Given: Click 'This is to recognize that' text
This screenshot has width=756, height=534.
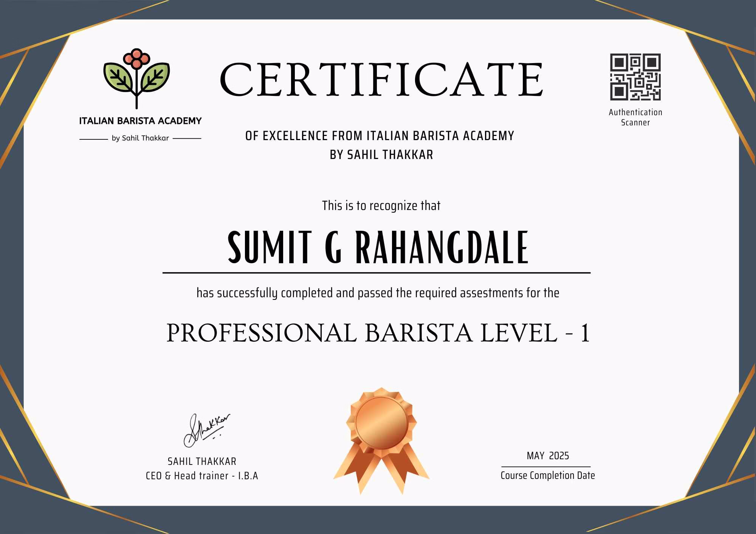Looking at the screenshot, I should coord(381,206).
